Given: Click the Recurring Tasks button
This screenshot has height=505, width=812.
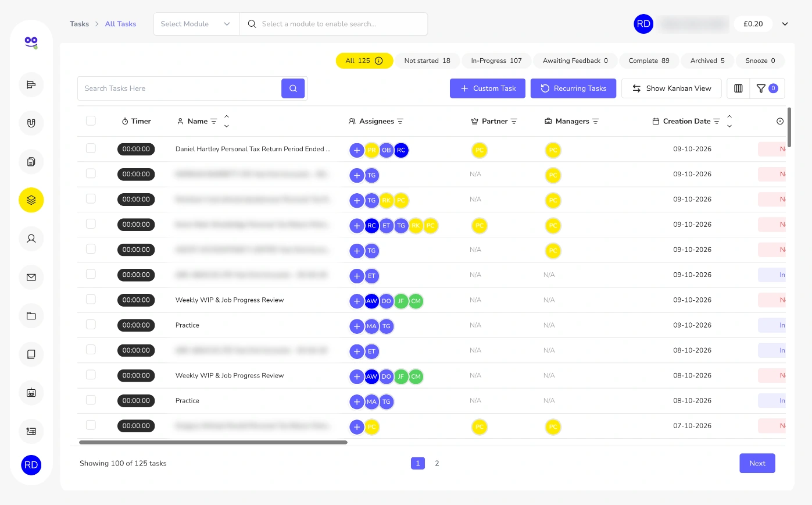Looking at the screenshot, I should [573, 88].
